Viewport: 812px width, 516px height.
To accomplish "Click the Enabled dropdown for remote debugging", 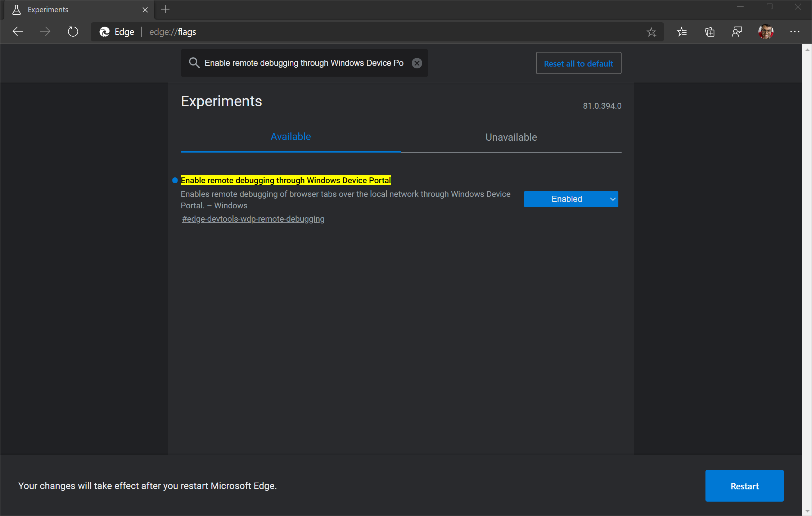I will pyautogui.click(x=570, y=198).
